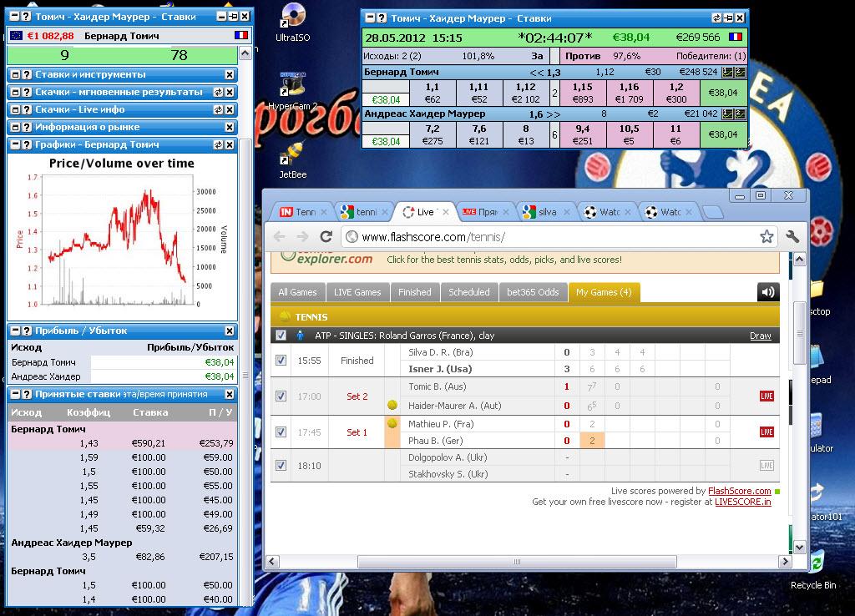
Task: Click the sound speaker icon on FlashScore
Action: click(x=767, y=291)
